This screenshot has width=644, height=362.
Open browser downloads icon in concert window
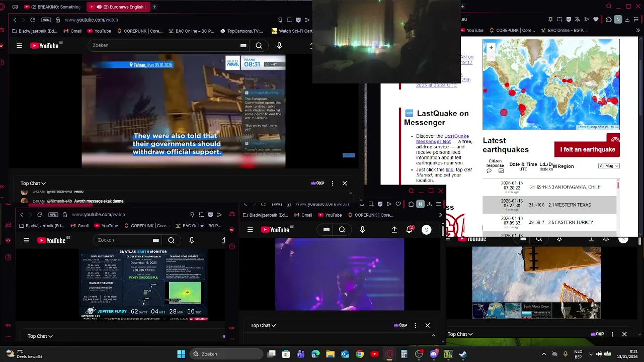tap(429, 204)
